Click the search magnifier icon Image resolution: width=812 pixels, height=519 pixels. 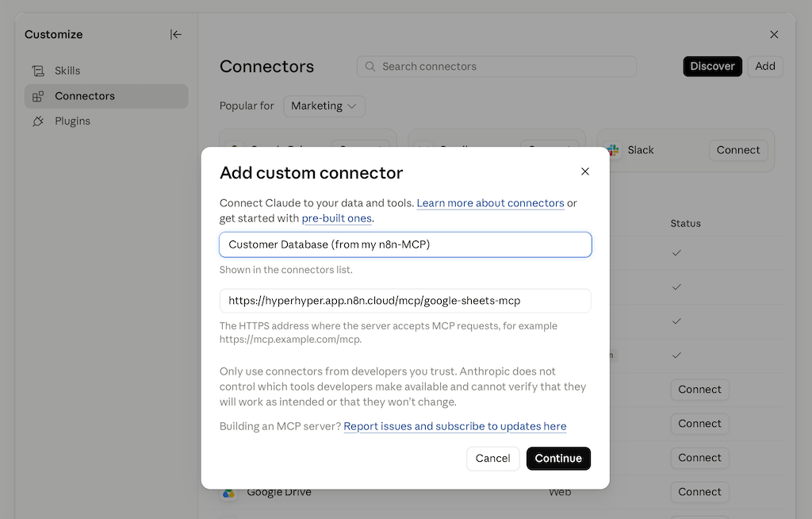(x=370, y=67)
